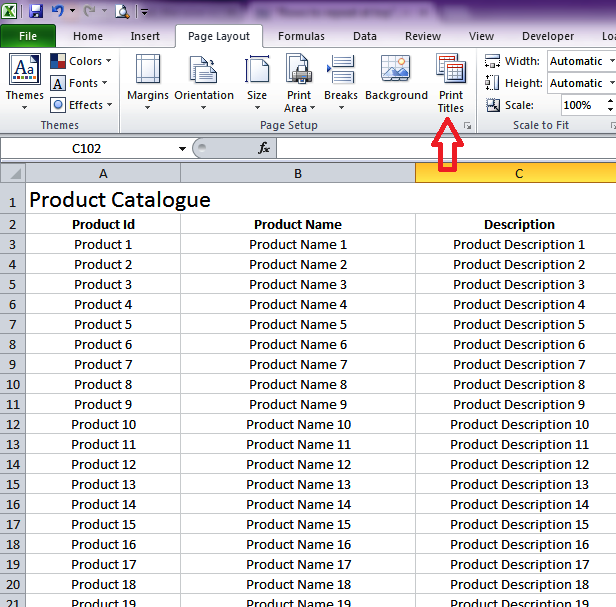Open the Orientation options
Viewport: 616px width, 607px height.
click(204, 84)
